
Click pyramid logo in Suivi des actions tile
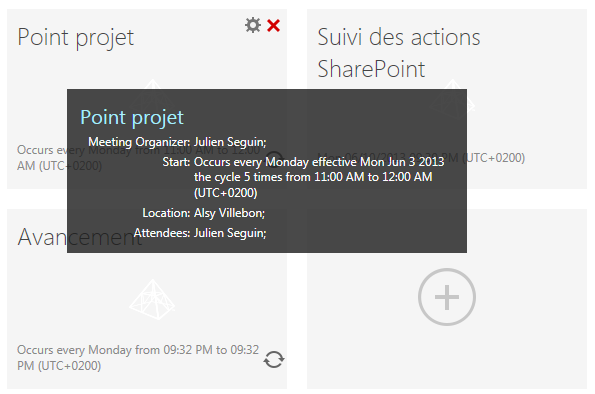point(453,84)
